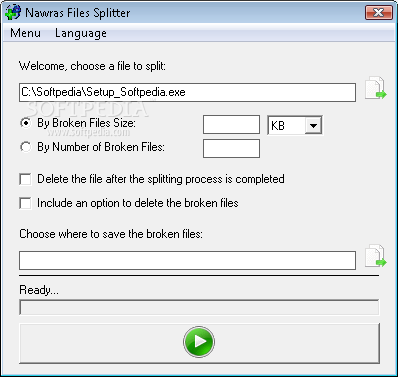Open the Language menu
398x377 pixels.
[x=81, y=33]
